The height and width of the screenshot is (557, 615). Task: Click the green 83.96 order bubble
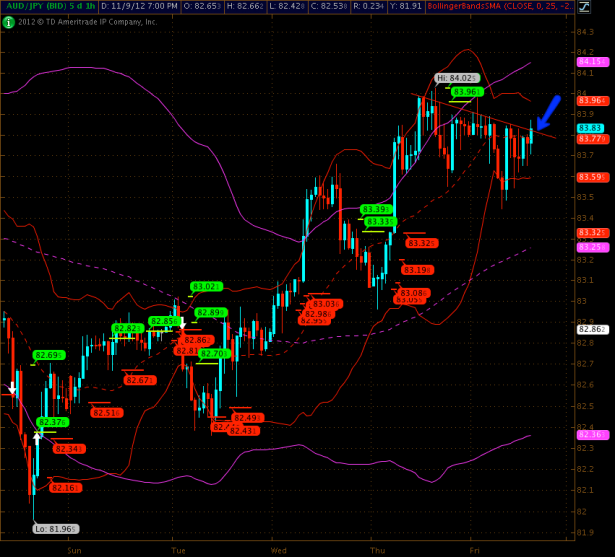coord(464,92)
